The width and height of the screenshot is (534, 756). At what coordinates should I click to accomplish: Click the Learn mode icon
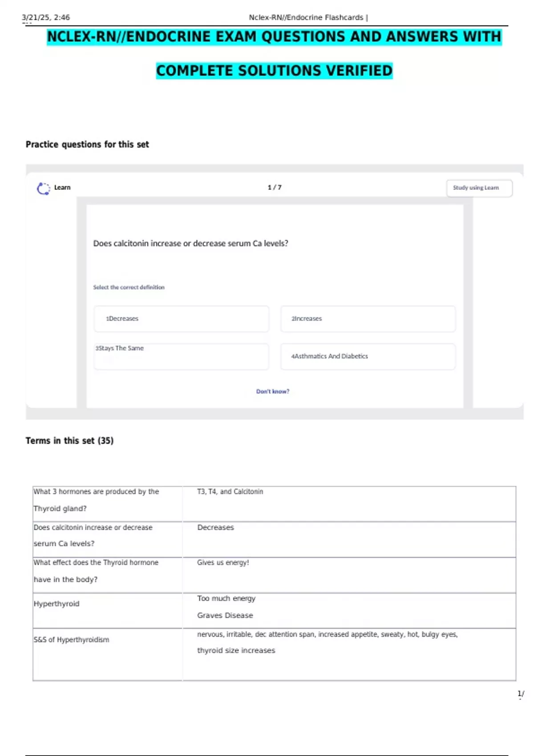[43, 189]
